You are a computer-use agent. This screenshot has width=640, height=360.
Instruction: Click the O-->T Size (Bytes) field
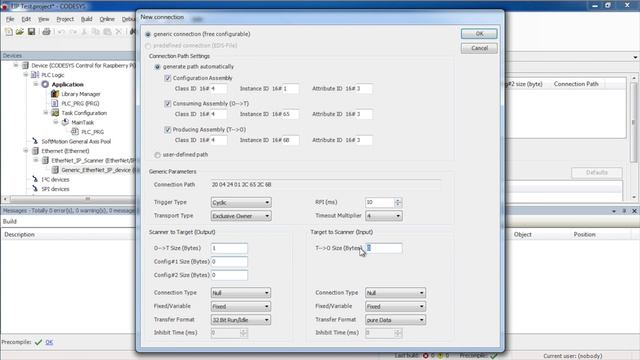point(229,248)
